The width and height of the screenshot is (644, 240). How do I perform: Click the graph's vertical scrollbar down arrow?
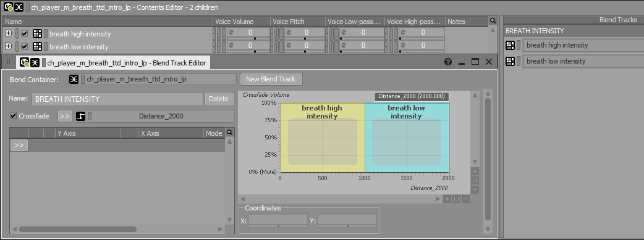click(x=475, y=162)
